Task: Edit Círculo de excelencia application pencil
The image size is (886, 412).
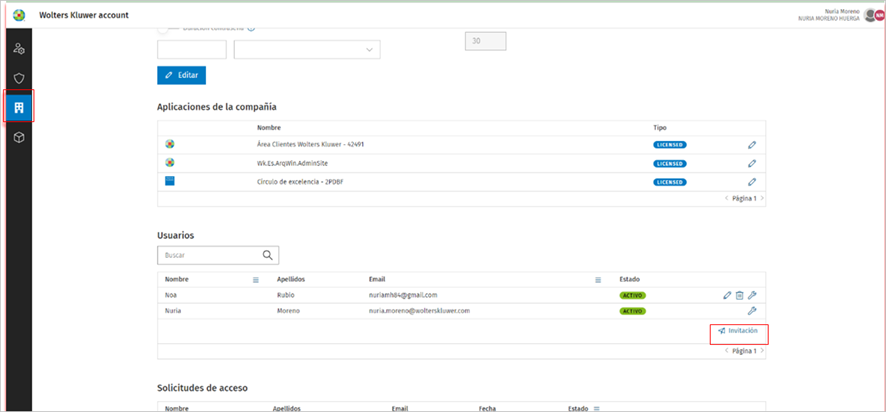Action: (752, 182)
